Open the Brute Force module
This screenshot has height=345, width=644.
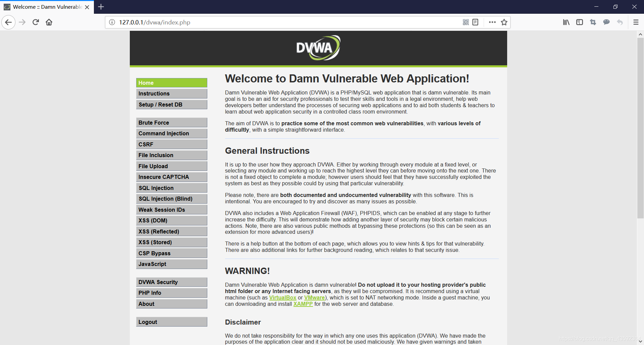[x=172, y=123]
